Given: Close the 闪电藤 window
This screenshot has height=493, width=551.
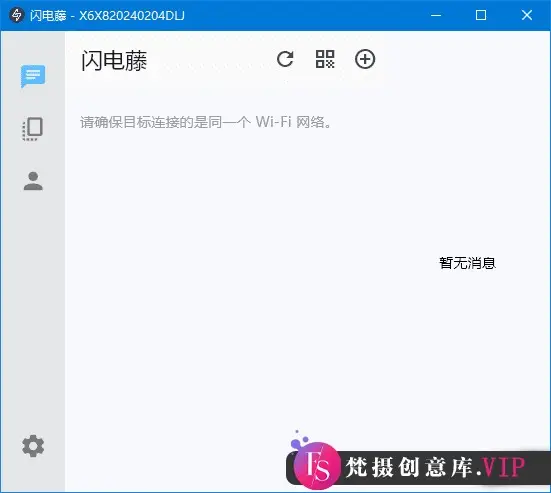Looking at the screenshot, I should pos(526,15).
